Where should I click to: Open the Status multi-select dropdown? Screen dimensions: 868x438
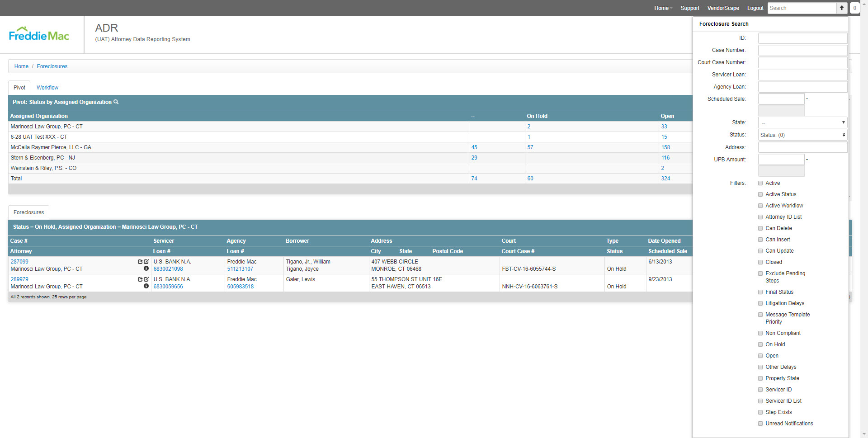pos(802,135)
